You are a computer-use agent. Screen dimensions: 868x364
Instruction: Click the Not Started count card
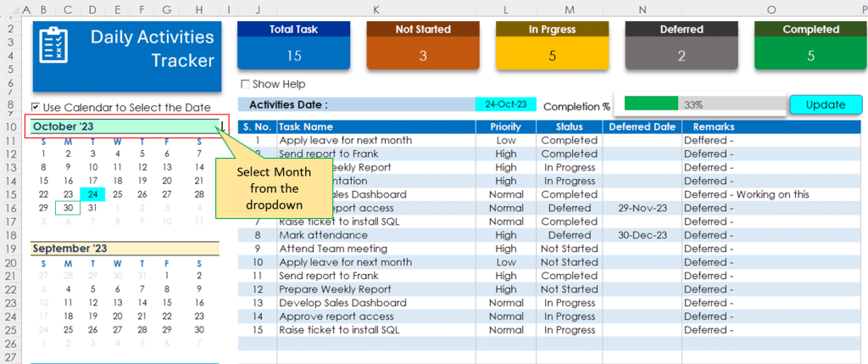click(423, 46)
